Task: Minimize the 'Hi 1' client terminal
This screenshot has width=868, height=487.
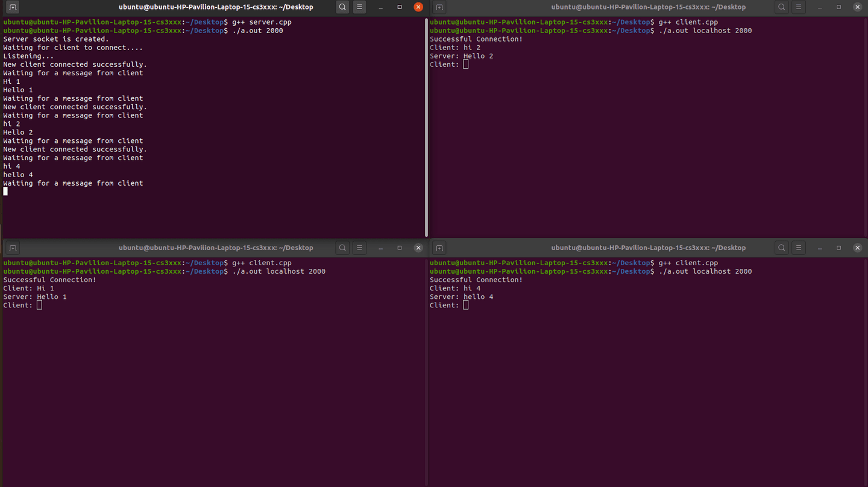Action: click(x=380, y=248)
